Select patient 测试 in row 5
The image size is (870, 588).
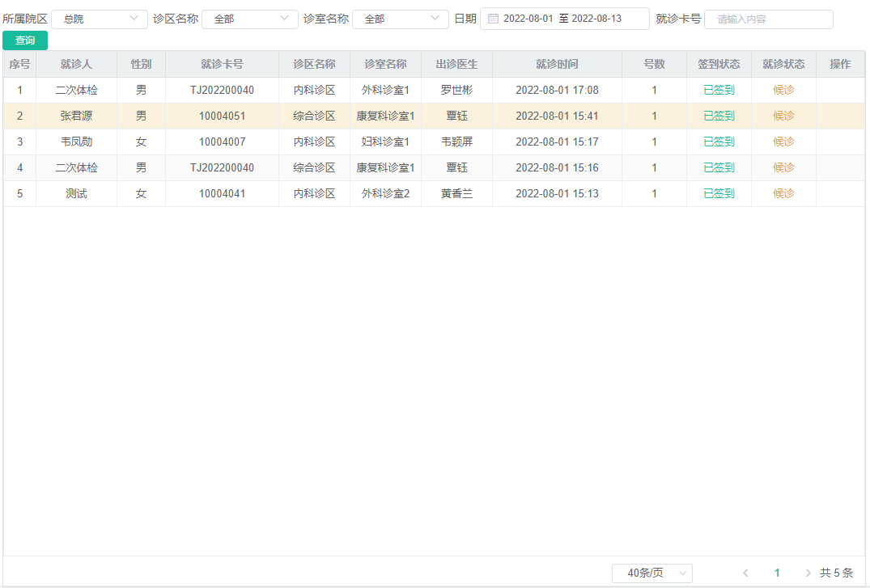pyautogui.click(x=77, y=193)
